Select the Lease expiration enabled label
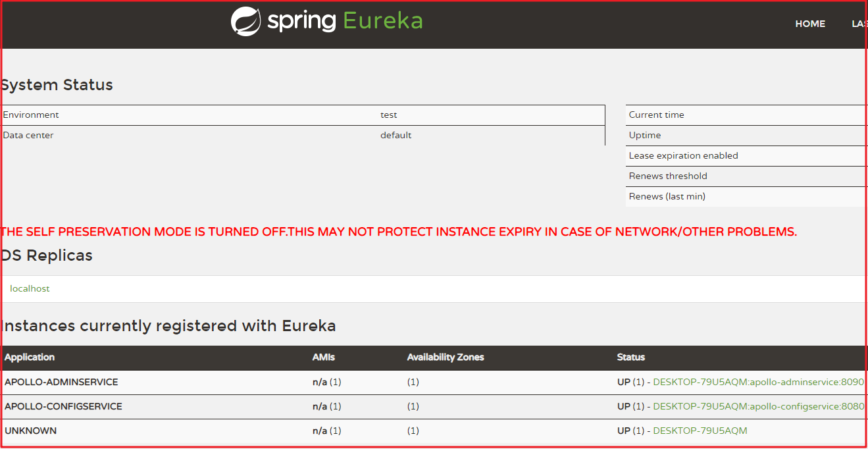The image size is (868, 449). click(684, 155)
